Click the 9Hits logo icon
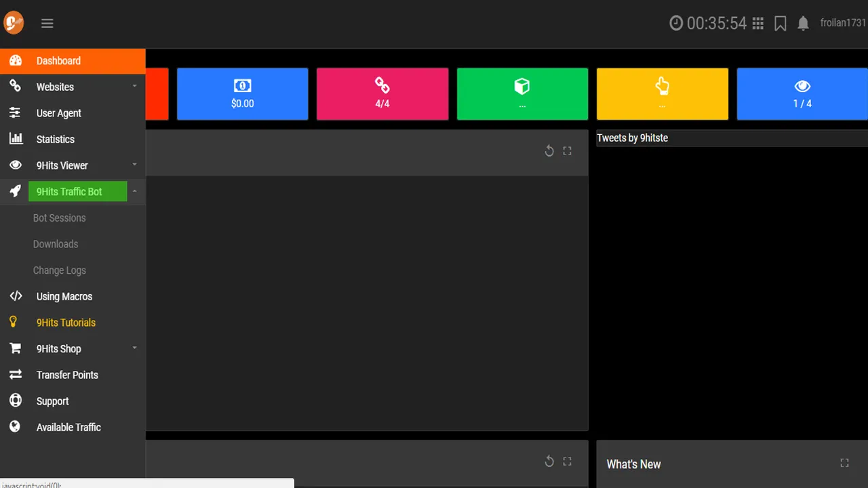Screen dimensions: 868x488 (14, 23)
